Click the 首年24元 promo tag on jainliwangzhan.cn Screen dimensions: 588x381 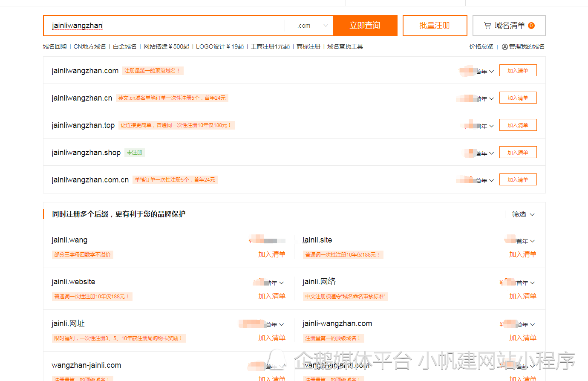pyautogui.click(x=172, y=98)
